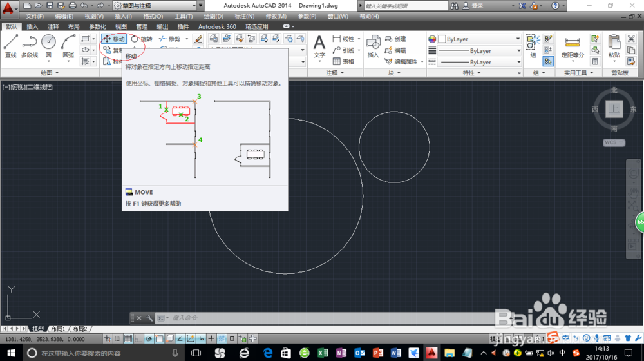Click the Undo arrow icon
This screenshot has height=361, width=644.
tap(84, 6)
